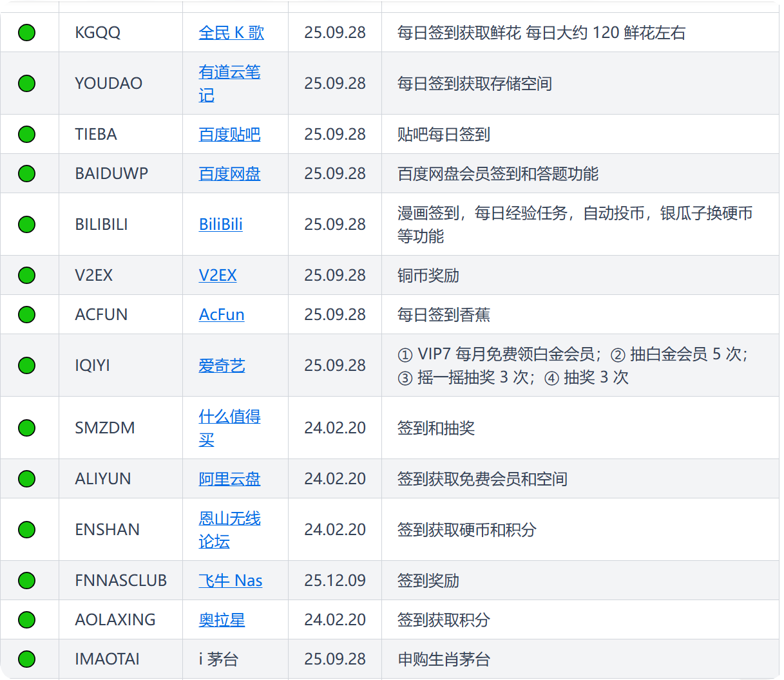Click the BILIBILI description starting 漫画签到
This screenshot has width=784, height=680.
(x=575, y=224)
